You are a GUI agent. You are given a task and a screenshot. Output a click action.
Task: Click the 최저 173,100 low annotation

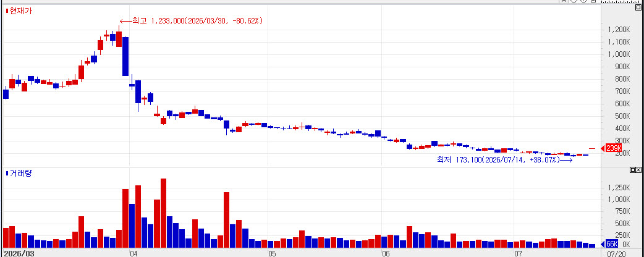(505, 160)
